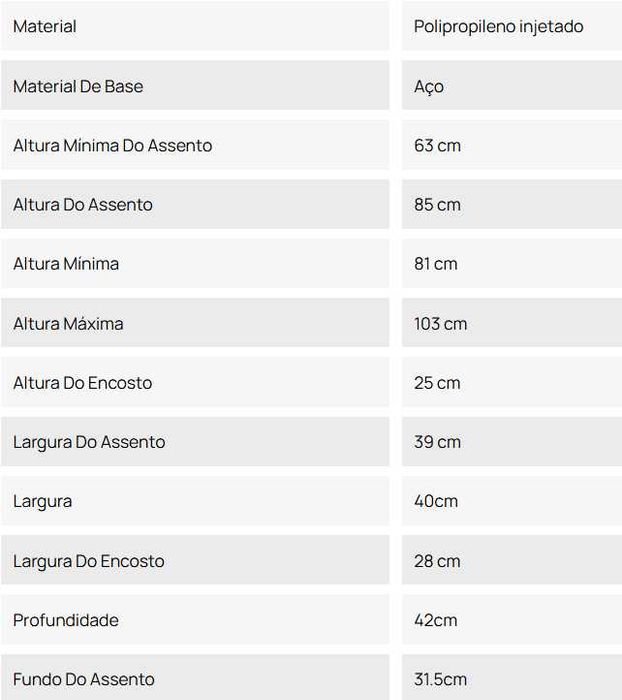Click the Largura Do Assento label
This screenshot has height=700, width=622.
point(89,442)
